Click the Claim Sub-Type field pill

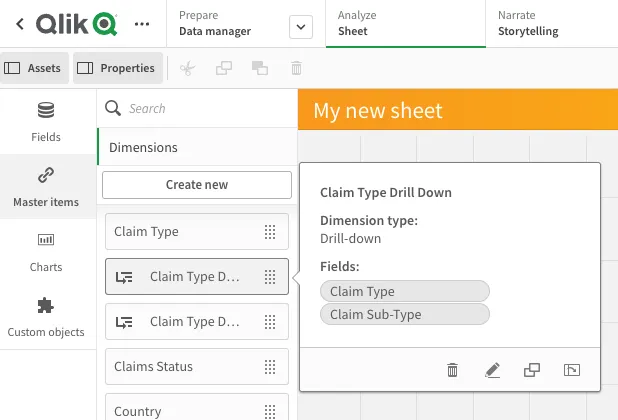[404, 314]
